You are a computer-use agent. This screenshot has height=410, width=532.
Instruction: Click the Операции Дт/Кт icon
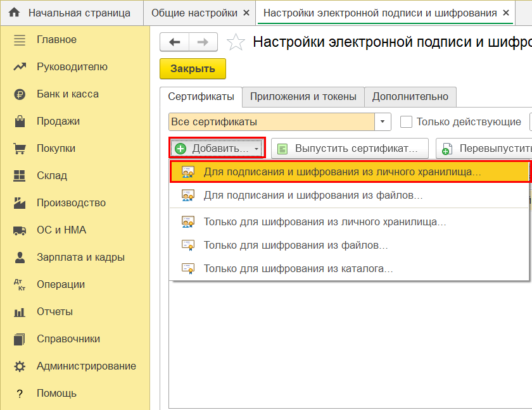tap(20, 285)
